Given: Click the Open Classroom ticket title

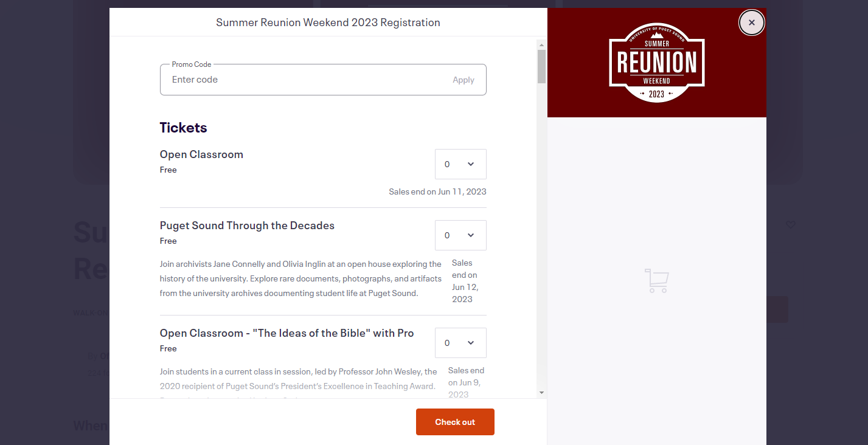Looking at the screenshot, I should pyautogui.click(x=201, y=154).
